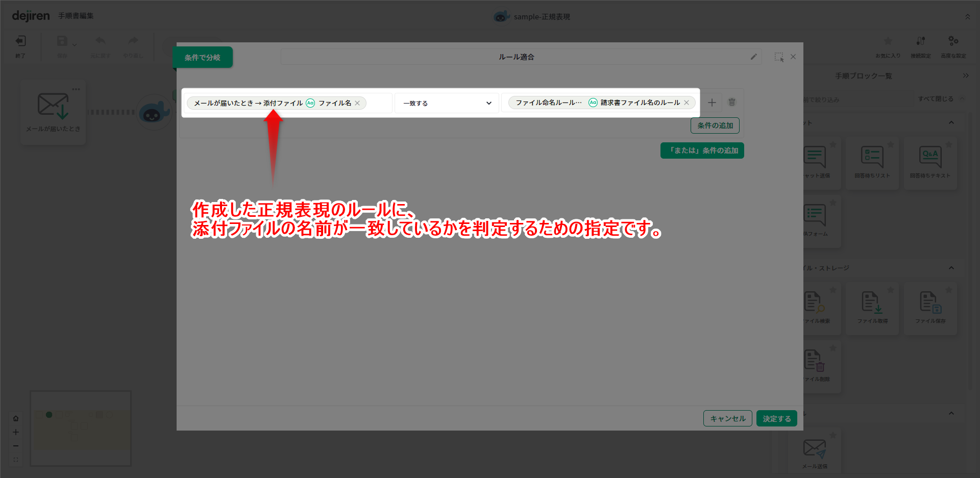Select the ファイル削除 block icon
The width and height of the screenshot is (980, 478).
click(x=815, y=360)
